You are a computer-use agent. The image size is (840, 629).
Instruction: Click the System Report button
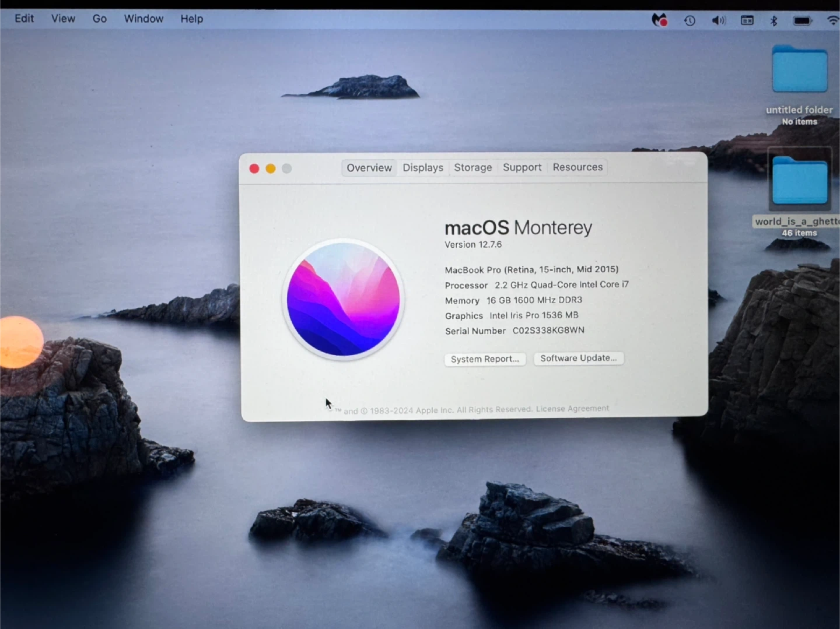[x=485, y=359]
